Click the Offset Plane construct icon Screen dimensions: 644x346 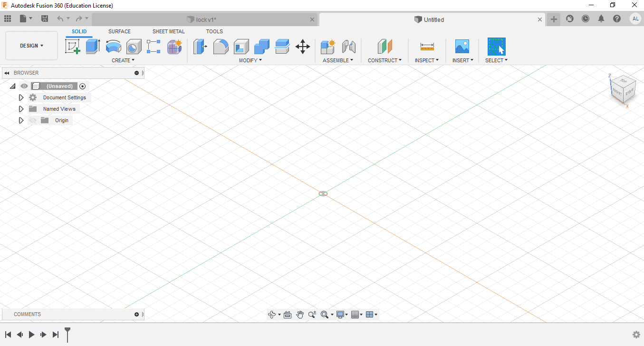click(384, 47)
